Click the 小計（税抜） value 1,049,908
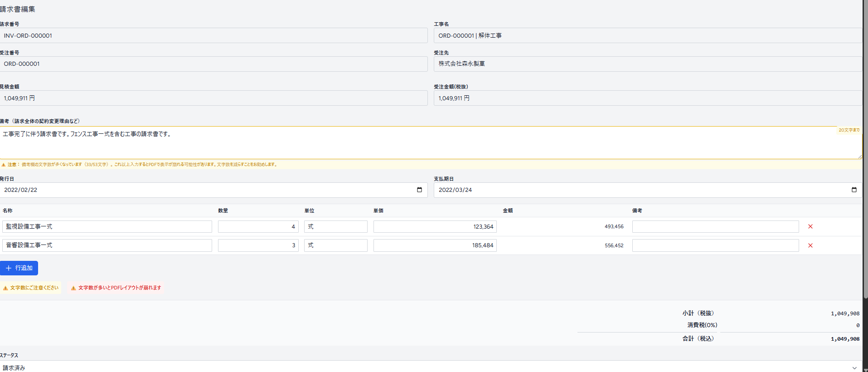 (x=845, y=313)
